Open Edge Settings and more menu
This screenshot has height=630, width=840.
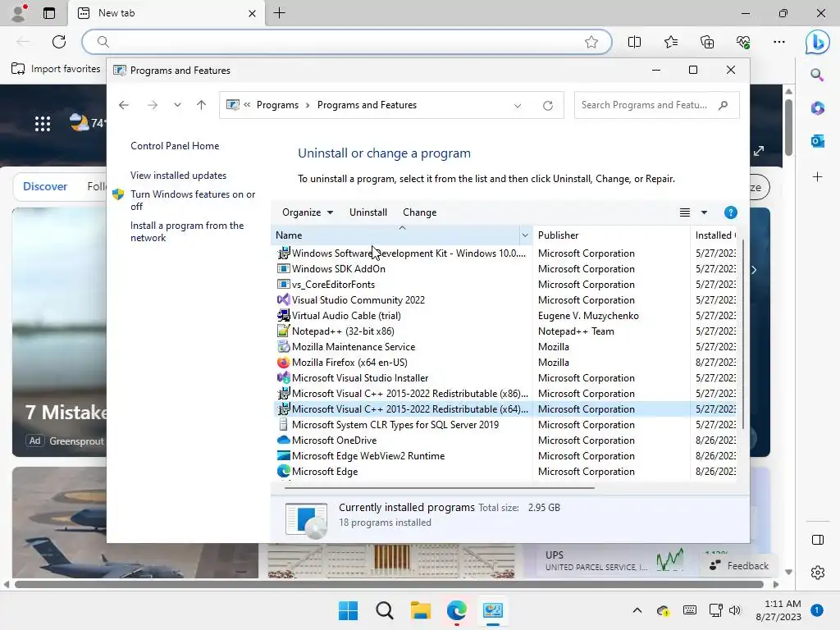coord(779,42)
